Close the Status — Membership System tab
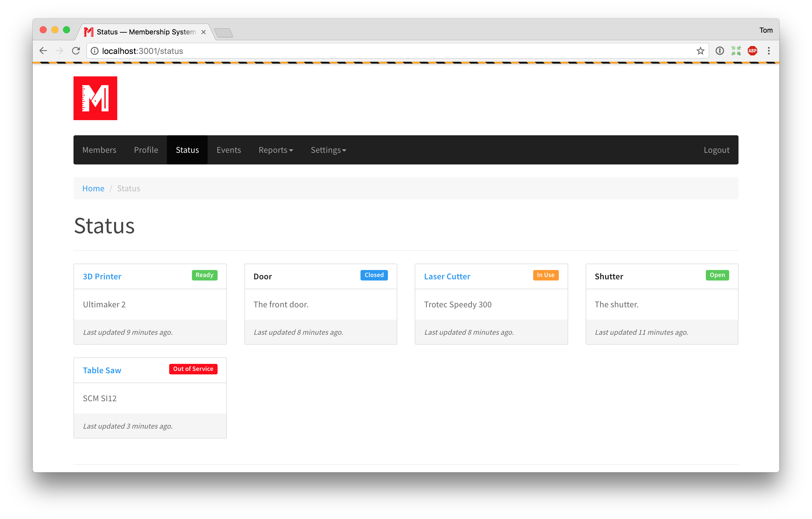The width and height of the screenshot is (812, 519). 203,32
